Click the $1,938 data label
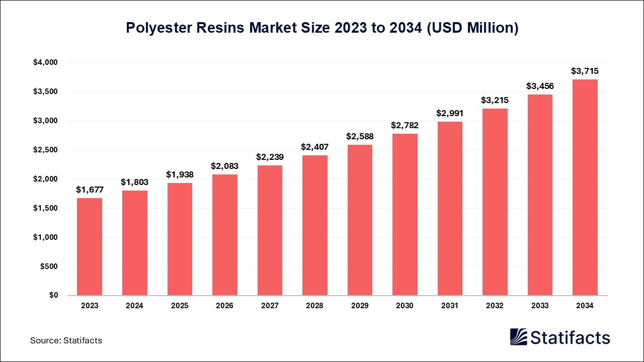 tap(180, 174)
